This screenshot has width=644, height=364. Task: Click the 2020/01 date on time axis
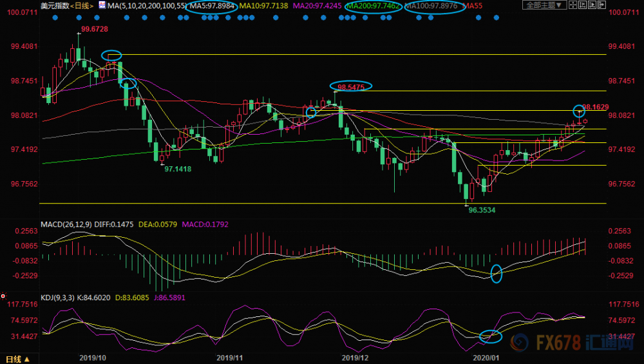pos(486,358)
